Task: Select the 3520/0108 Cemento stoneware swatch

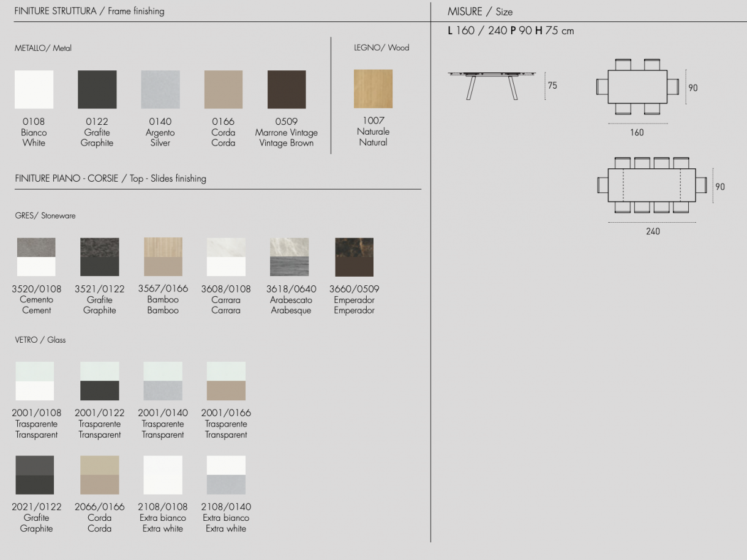Action: pos(36,257)
